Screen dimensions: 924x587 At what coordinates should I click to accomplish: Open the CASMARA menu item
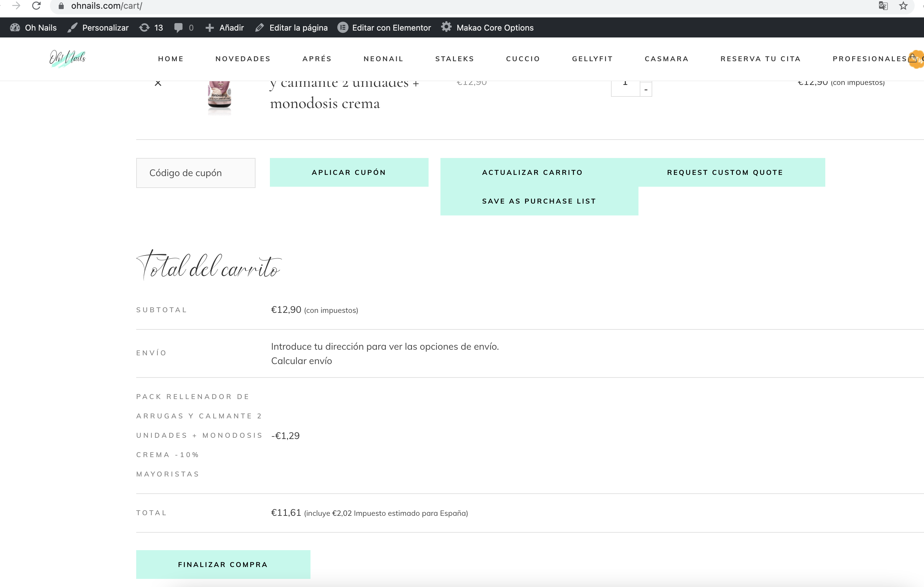pyautogui.click(x=667, y=59)
